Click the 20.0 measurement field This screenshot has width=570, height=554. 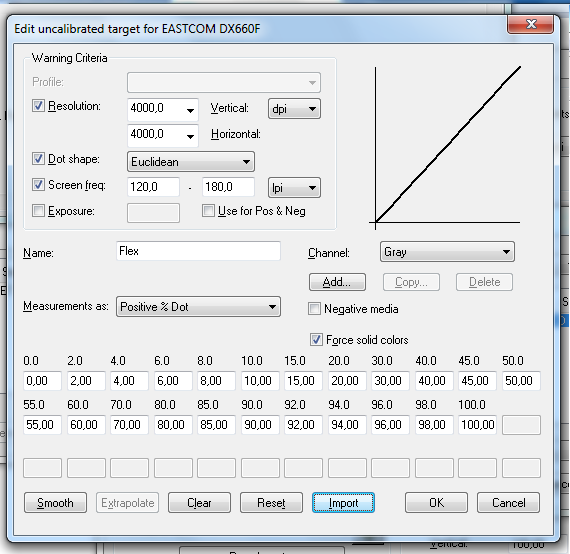[347, 381]
